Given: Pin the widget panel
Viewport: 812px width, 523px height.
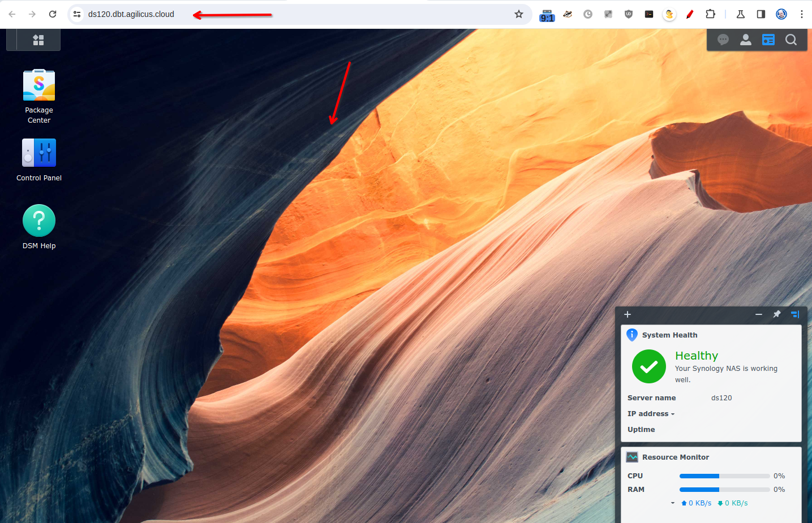Looking at the screenshot, I should pos(777,314).
